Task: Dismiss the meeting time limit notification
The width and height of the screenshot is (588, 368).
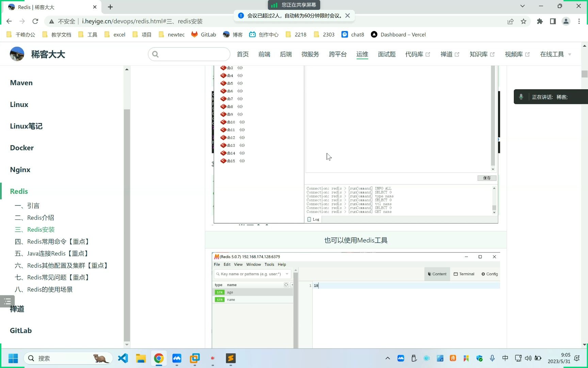Action: pyautogui.click(x=347, y=15)
